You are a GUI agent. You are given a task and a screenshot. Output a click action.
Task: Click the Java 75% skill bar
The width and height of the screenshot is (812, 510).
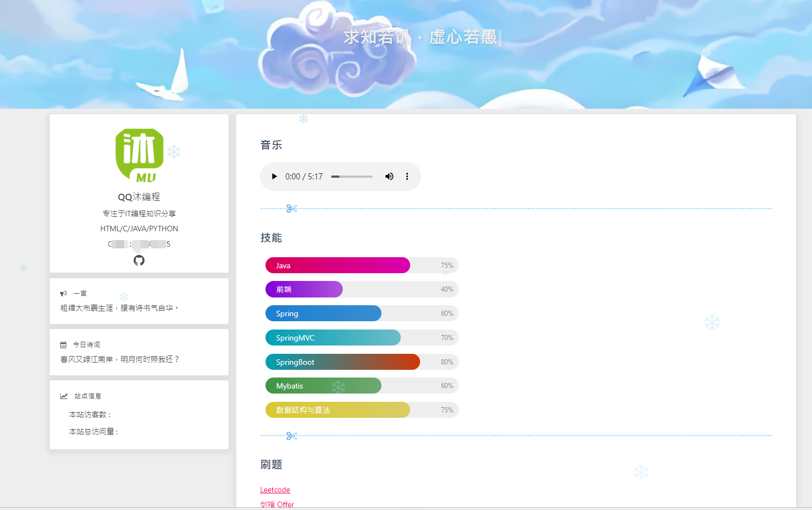[x=337, y=265]
